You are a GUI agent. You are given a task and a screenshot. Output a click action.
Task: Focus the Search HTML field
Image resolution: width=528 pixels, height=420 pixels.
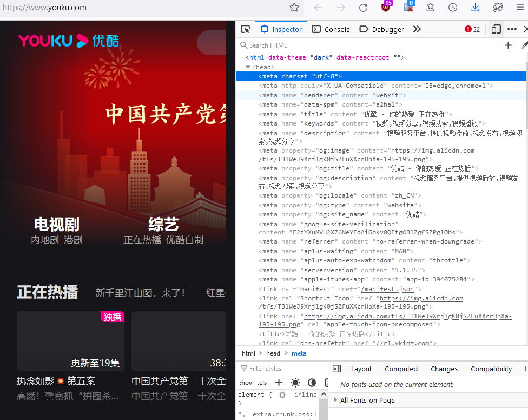click(x=369, y=45)
